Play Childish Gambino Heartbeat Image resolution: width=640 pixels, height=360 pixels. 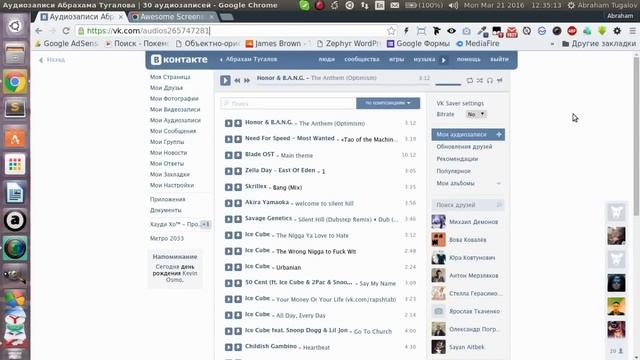[228, 347]
